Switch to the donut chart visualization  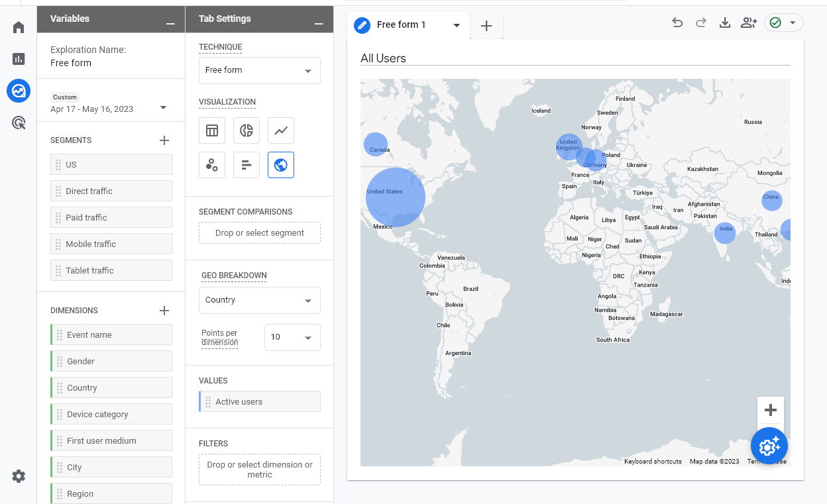pos(247,130)
